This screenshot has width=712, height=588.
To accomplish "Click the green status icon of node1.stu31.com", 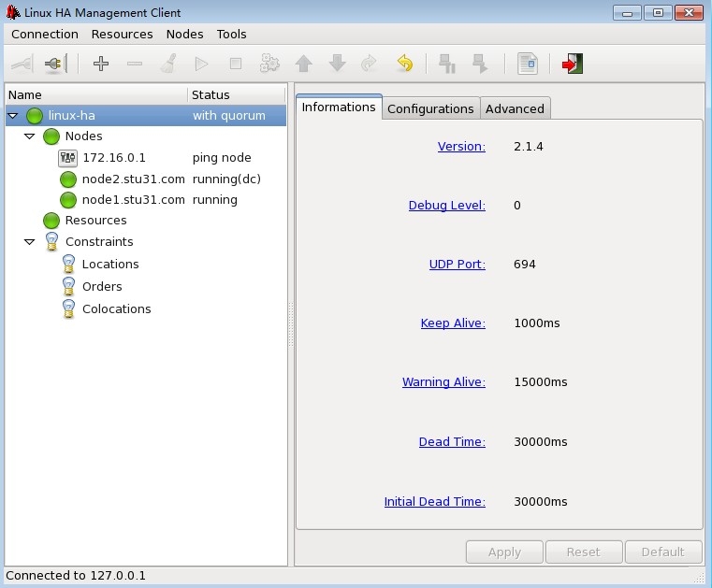I will [68, 200].
